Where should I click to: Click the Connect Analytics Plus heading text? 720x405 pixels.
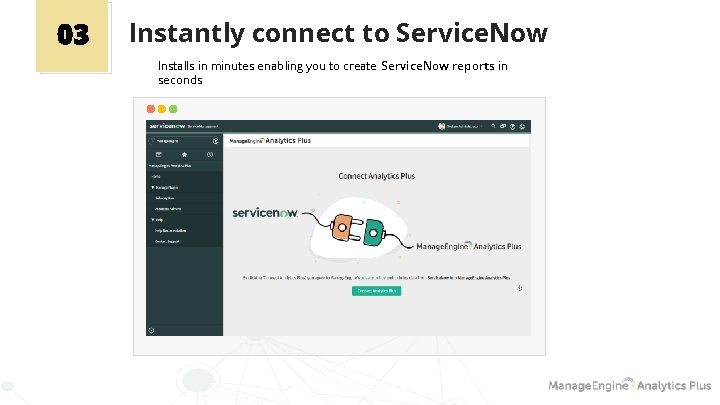[x=377, y=176]
